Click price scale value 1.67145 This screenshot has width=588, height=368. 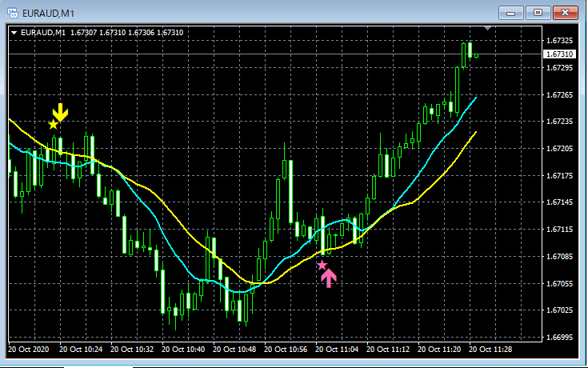559,202
